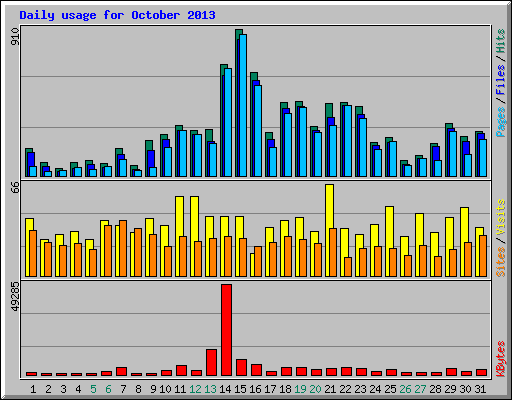This screenshot has height=400, width=512.
Task: Click the day label 31 on the x-axis
Action: (x=480, y=389)
